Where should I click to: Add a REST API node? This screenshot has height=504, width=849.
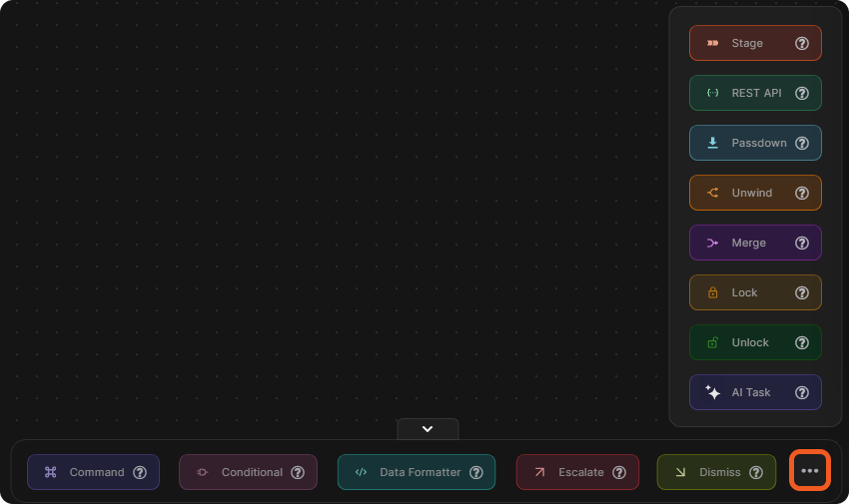click(755, 93)
